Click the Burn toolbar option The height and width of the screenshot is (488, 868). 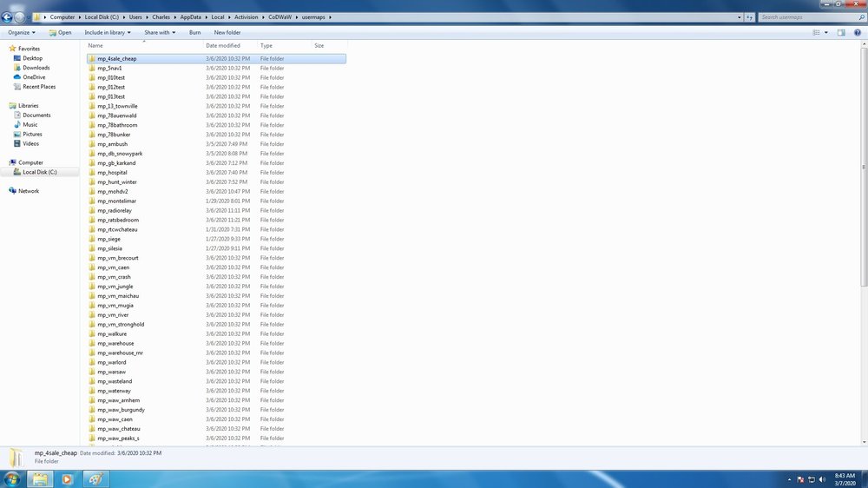click(194, 32)
